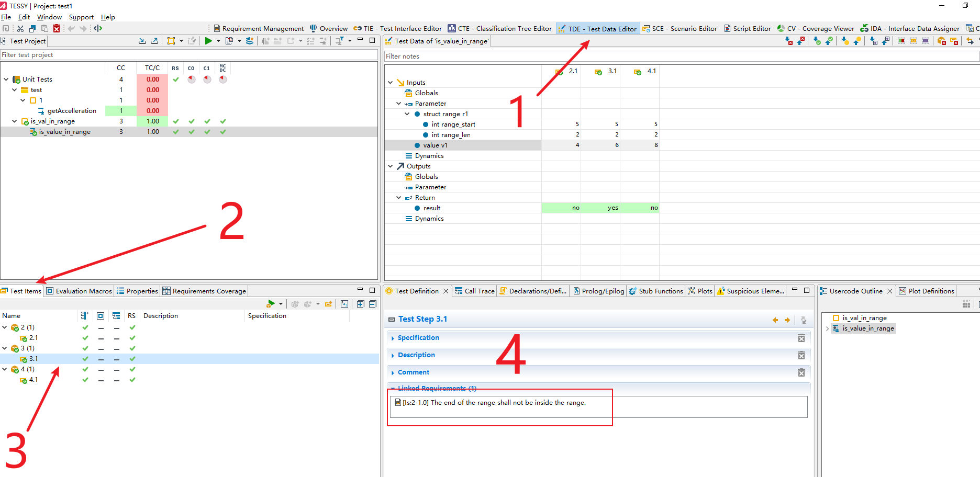
Task: Select the value v1 cell for test step 3.1
Action: click(600, 145)
